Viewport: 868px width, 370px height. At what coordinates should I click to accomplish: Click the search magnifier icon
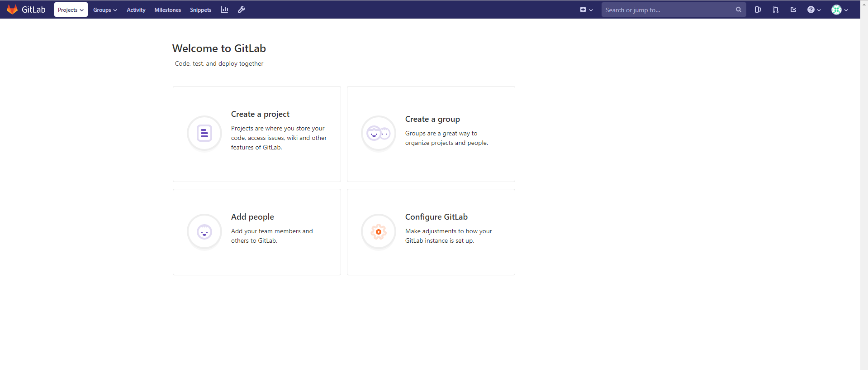(739, 10)
